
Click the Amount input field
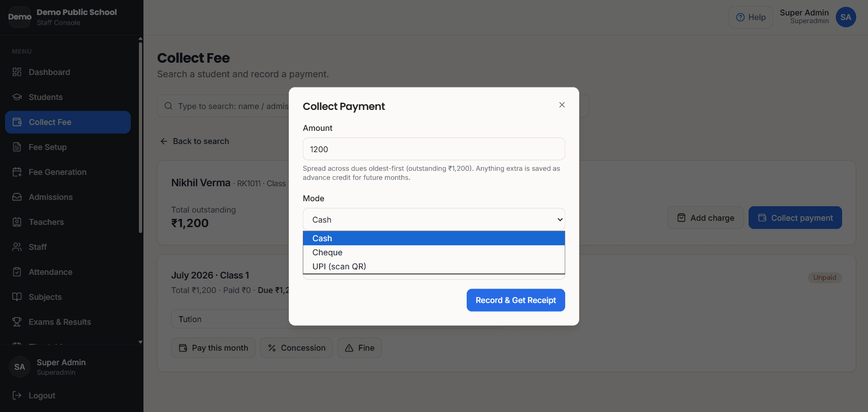(x=434, y=149)
